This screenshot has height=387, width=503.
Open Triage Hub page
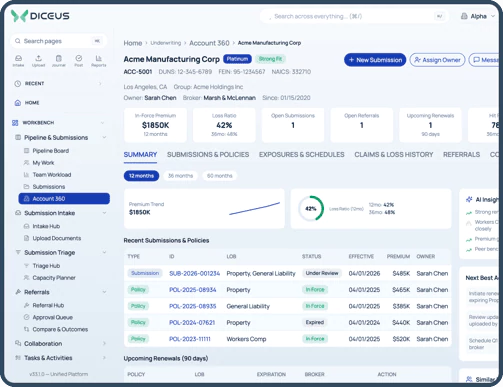[46, 266]
